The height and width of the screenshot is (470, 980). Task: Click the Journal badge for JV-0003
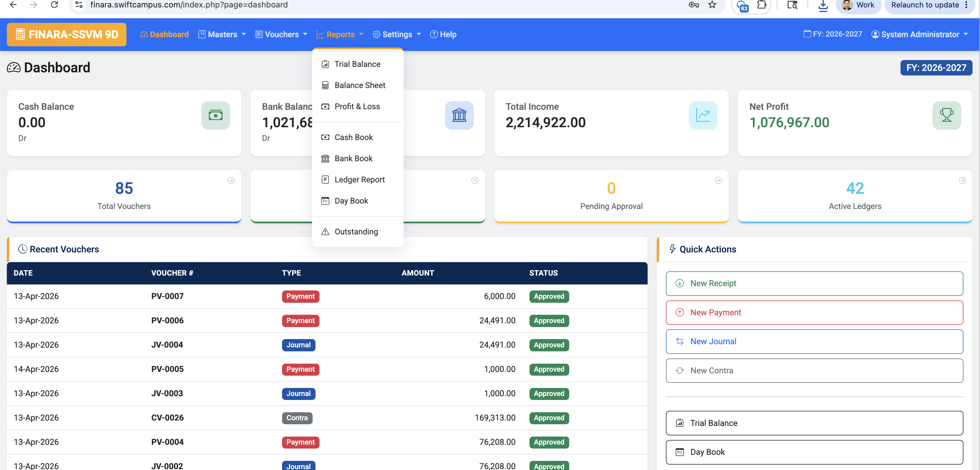(x=298, y=394)
